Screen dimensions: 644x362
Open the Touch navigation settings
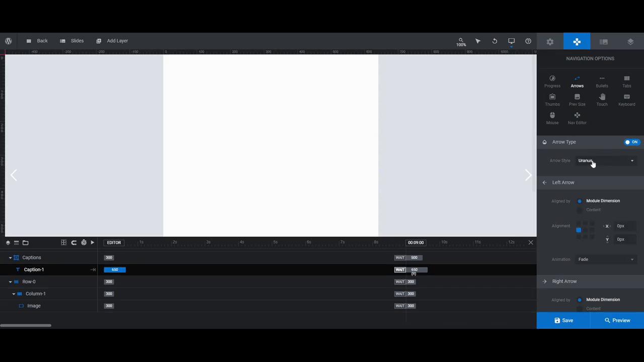[602, 100]
